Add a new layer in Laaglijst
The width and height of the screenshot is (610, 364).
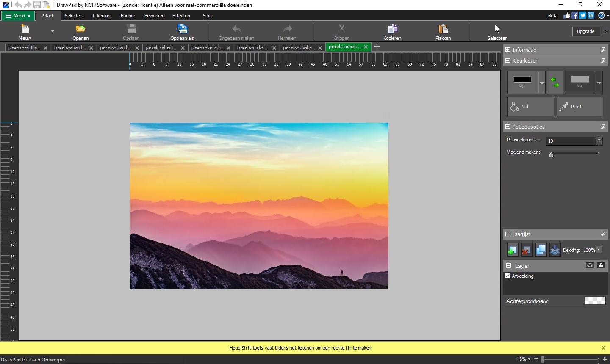pos(513,250)
